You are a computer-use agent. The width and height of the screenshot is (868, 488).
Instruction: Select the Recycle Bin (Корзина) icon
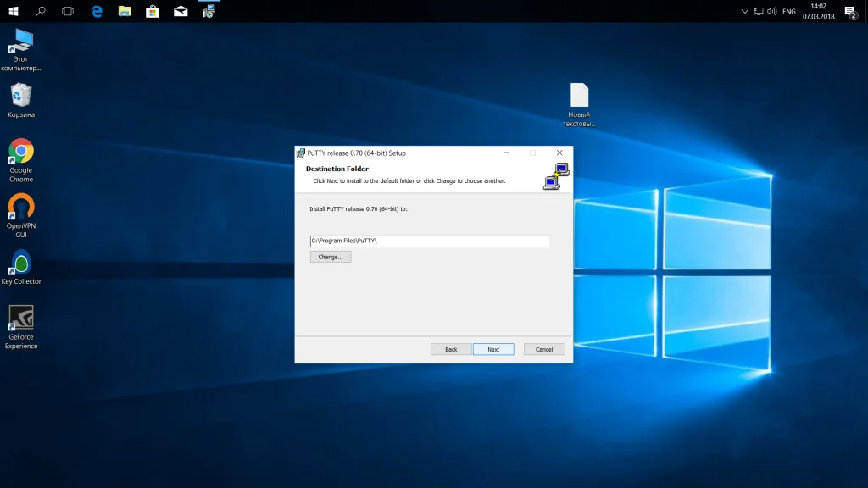pos(21,97)
